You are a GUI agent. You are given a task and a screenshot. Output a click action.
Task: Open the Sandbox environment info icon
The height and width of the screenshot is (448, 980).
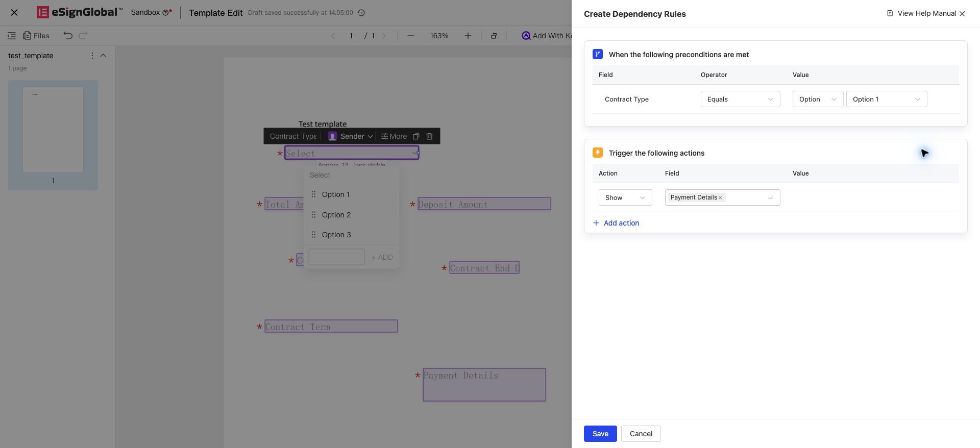click(x=165, y=13)
